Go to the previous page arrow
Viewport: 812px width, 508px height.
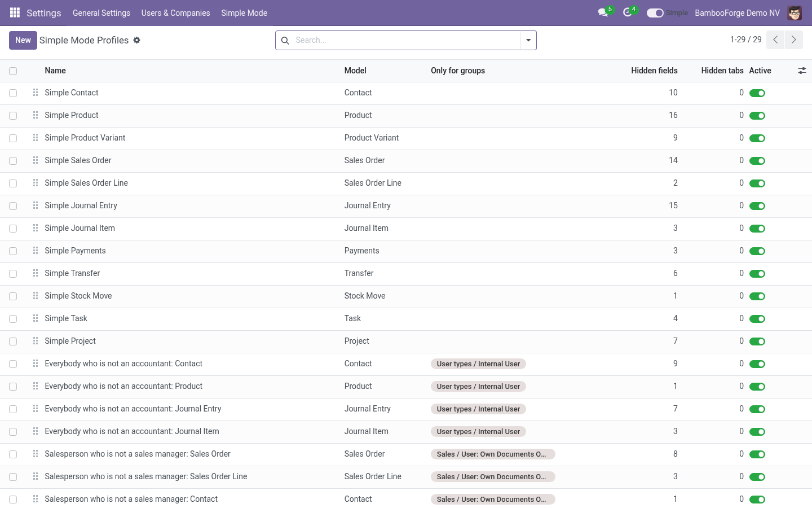[x=775, y=40]
